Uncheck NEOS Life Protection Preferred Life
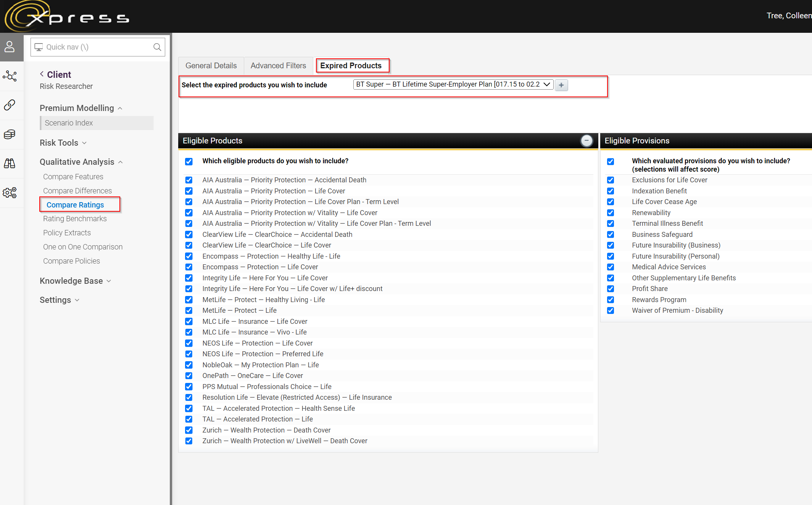Viewport: 812px width, 505px height. (189, 354)
